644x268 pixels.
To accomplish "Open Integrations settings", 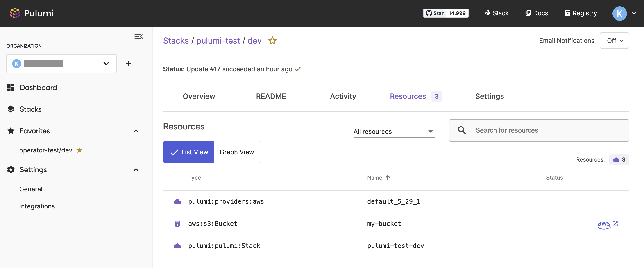I will pos(37,206).
